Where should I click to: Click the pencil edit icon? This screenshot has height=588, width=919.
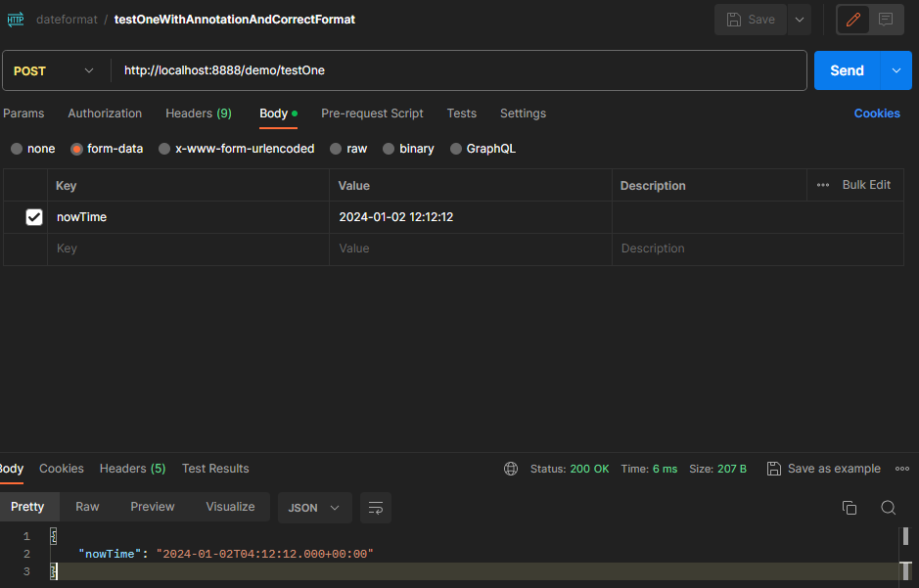point(851,20)
